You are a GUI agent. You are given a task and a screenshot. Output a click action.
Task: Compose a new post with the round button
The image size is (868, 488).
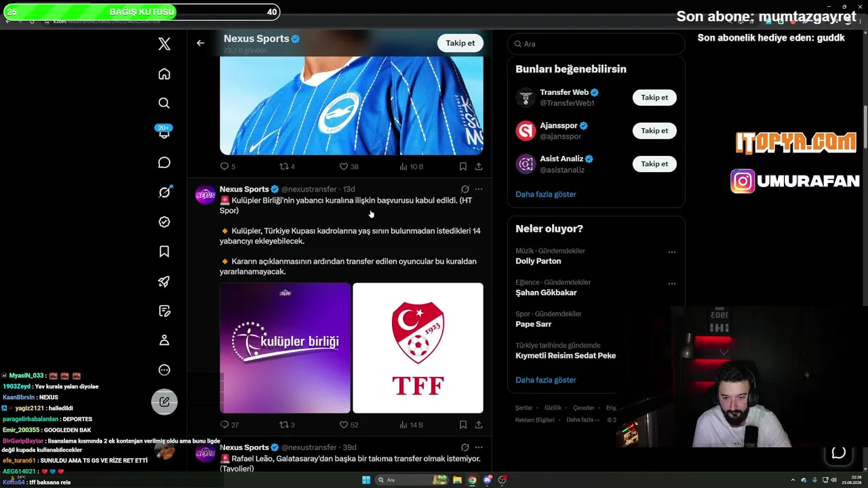[164, 402]
